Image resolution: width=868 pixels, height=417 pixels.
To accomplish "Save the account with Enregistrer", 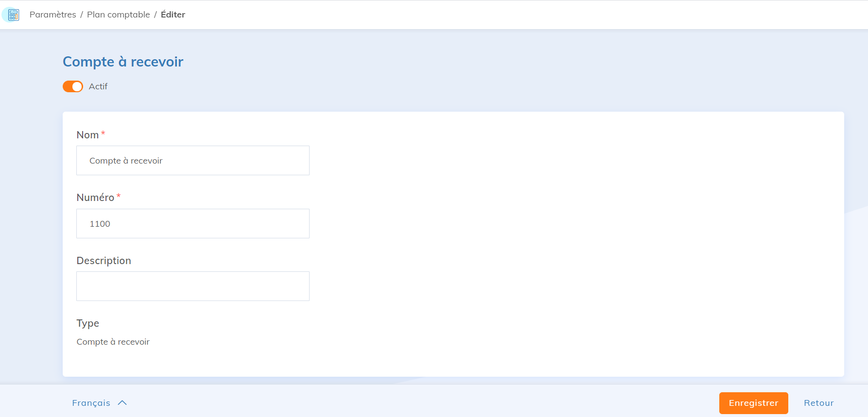I will click(x=753, y=403).
